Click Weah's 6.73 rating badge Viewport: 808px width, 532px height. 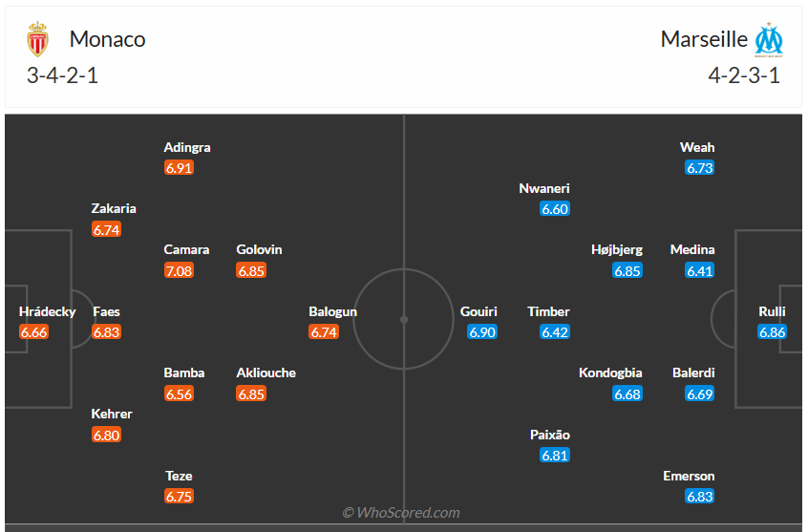(700, 168)
